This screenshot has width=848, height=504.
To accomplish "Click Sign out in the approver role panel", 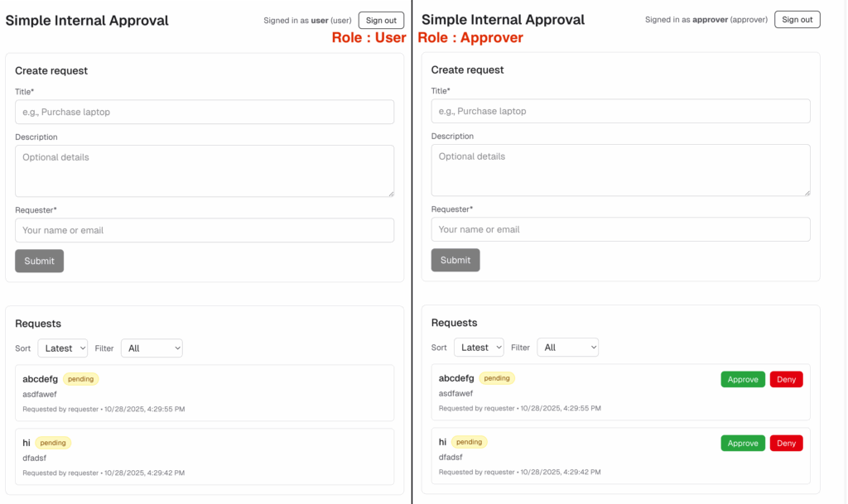I will click(x=797, y=20).
